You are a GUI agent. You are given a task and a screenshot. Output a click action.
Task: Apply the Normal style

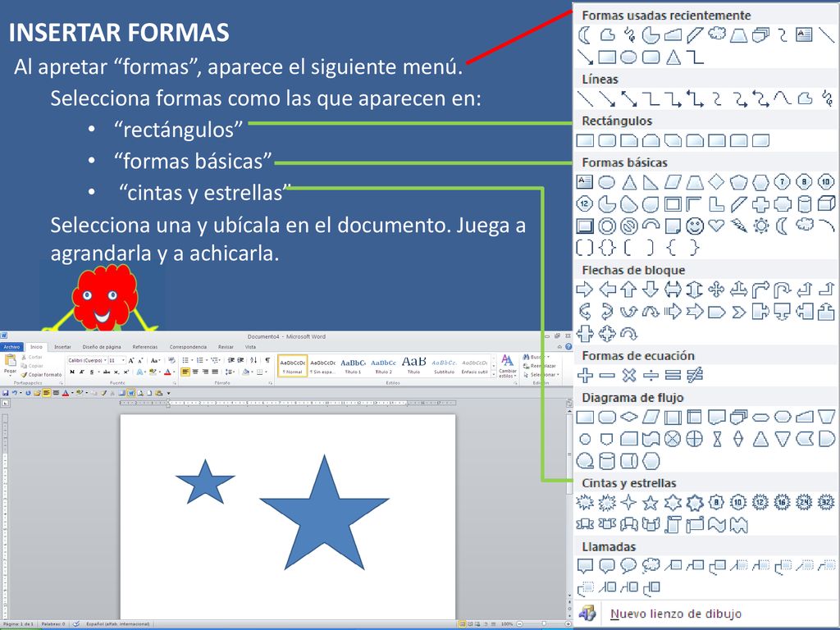[x=293, y=366]
